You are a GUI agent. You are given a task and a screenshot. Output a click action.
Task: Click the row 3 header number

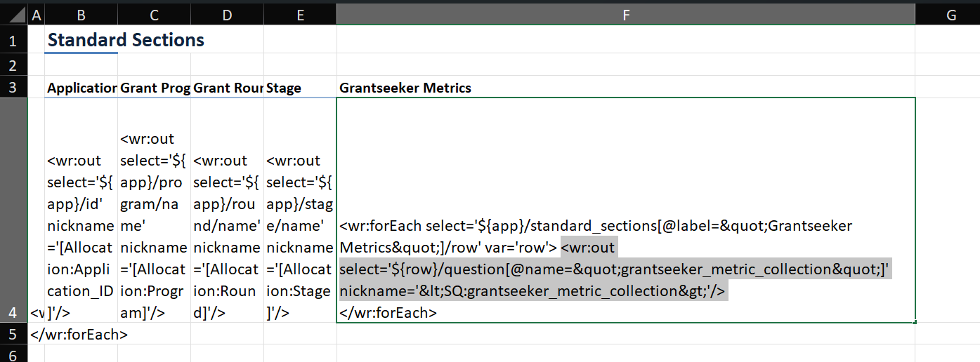pos(13,88)
